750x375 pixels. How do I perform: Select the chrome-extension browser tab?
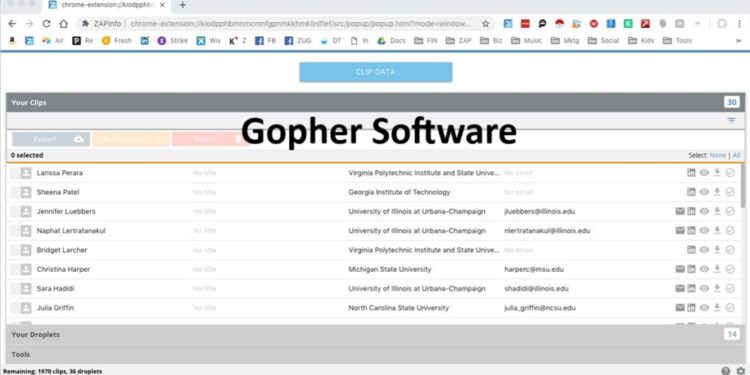pos(108,5)
